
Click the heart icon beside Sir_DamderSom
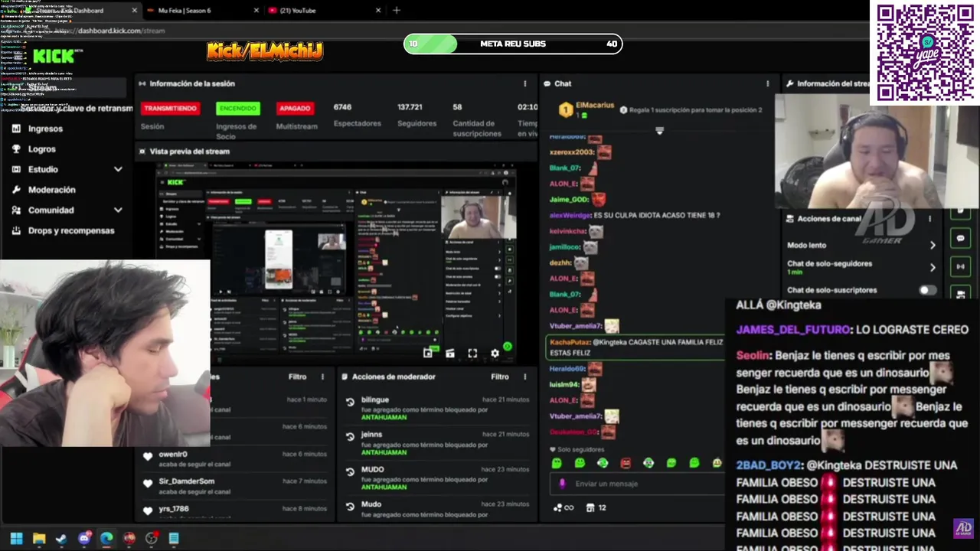pyautogui.click(x=148, y=483)
